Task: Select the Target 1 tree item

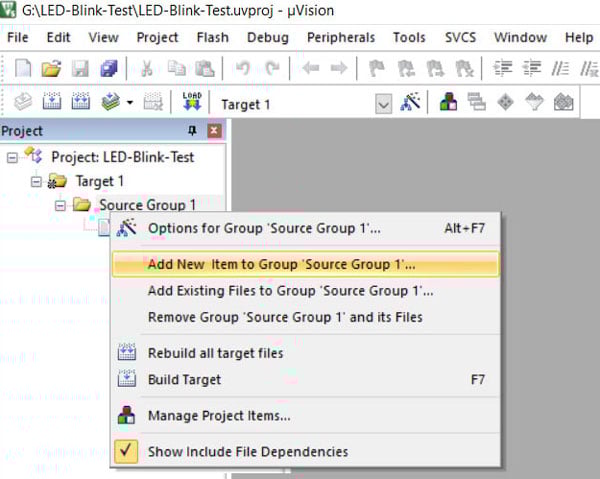Action: click(100, 181)
